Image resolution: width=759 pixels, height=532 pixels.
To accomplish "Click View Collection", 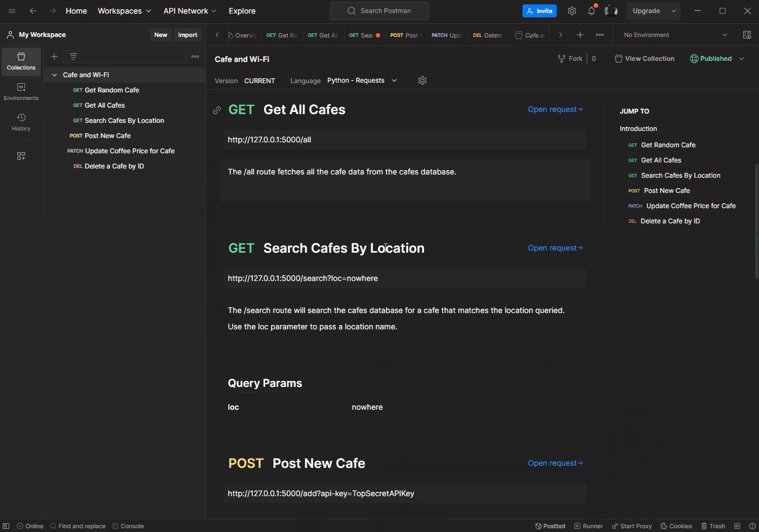I will coord(644,59).
